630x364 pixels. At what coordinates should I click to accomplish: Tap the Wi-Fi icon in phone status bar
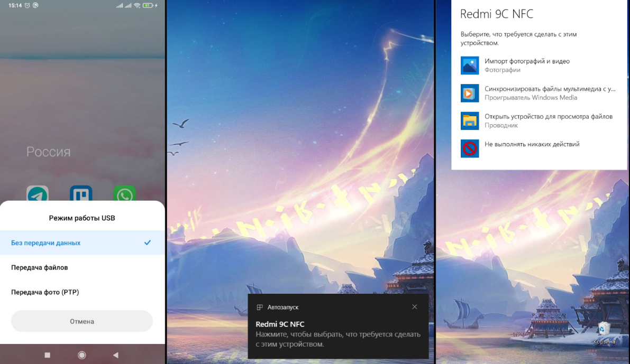(x=138, y=5)
